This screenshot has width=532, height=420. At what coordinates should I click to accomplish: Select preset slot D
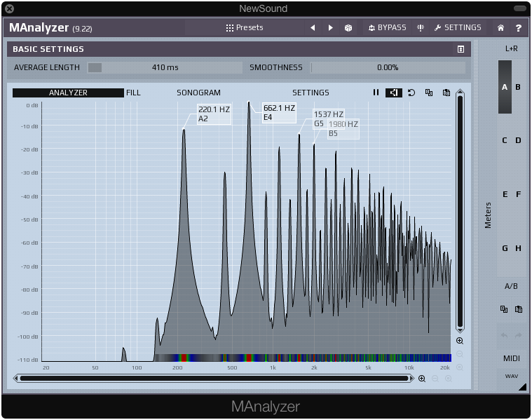(x=518, y=140)
